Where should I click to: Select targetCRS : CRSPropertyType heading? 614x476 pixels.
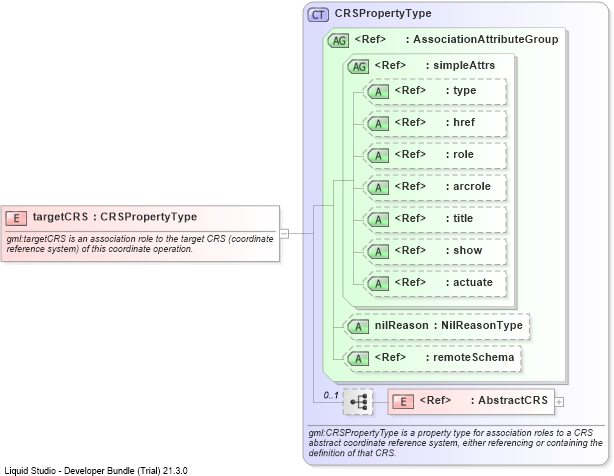point(115,216)
